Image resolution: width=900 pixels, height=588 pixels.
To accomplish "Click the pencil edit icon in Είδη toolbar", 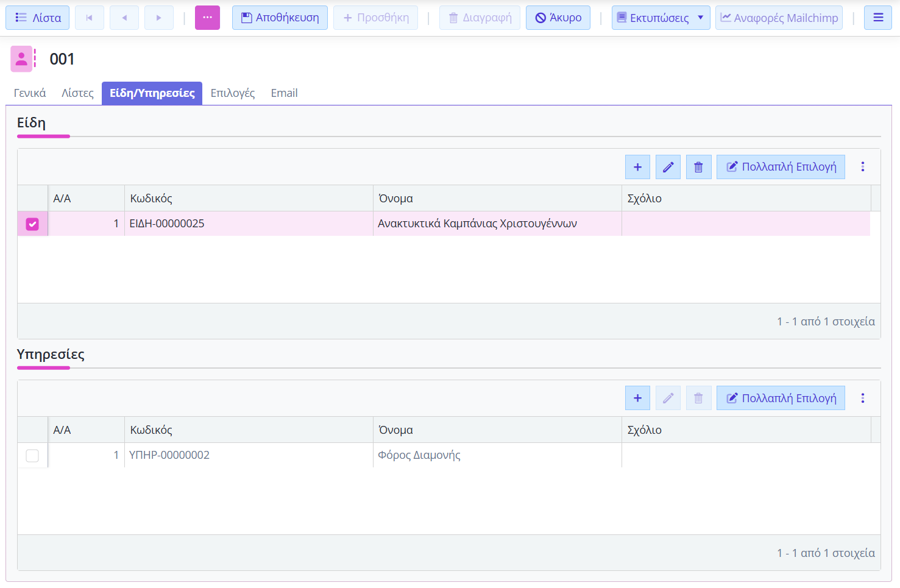I will point(668,167).
